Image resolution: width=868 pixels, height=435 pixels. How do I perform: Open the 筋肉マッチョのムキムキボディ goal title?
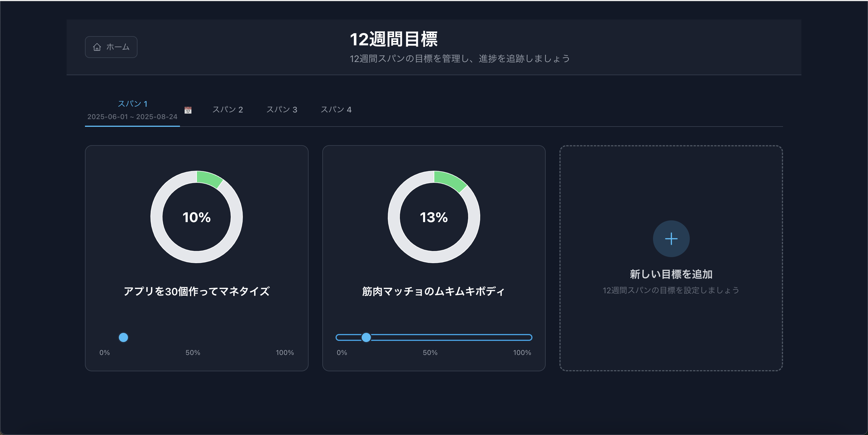pos(433,291)
